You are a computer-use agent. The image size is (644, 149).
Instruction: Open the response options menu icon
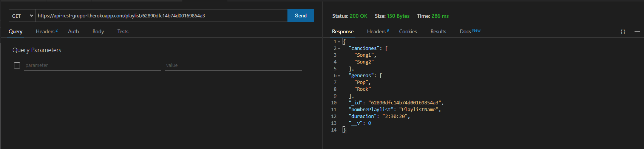[637, 31]
